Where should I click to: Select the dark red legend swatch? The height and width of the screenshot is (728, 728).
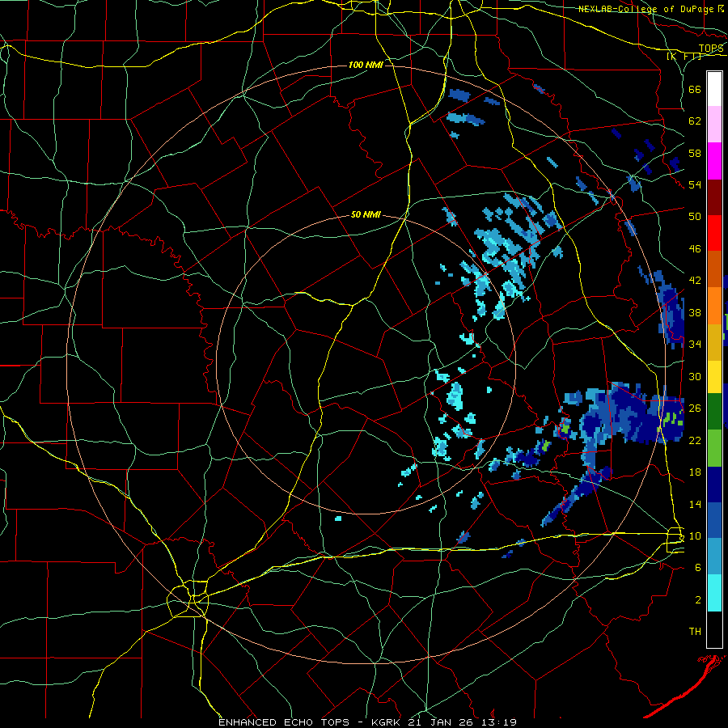[x=714, y=197]
